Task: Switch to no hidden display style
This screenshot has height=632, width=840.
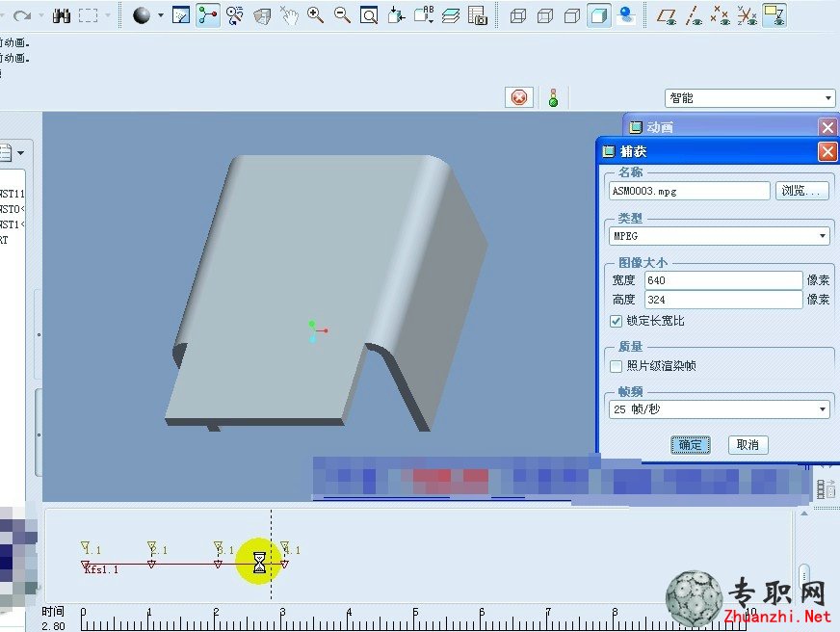Action: click(x=572, y=16)
